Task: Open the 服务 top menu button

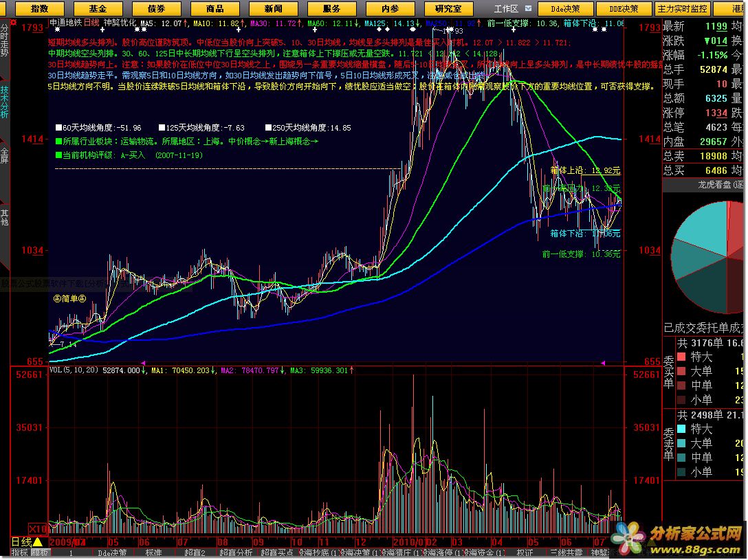Action: coord(331,8)
